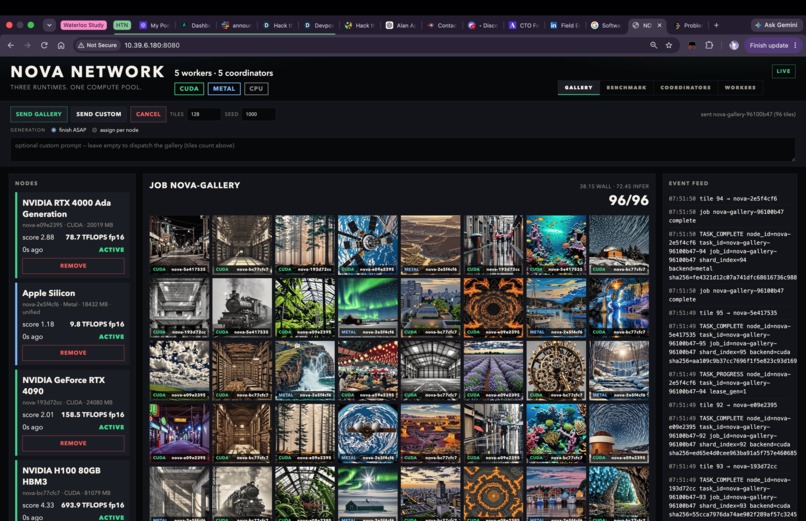The width and height of the screenshot is (806, 521).
Task: Open the browser home page icon
Action: click(x=61, y=45)
